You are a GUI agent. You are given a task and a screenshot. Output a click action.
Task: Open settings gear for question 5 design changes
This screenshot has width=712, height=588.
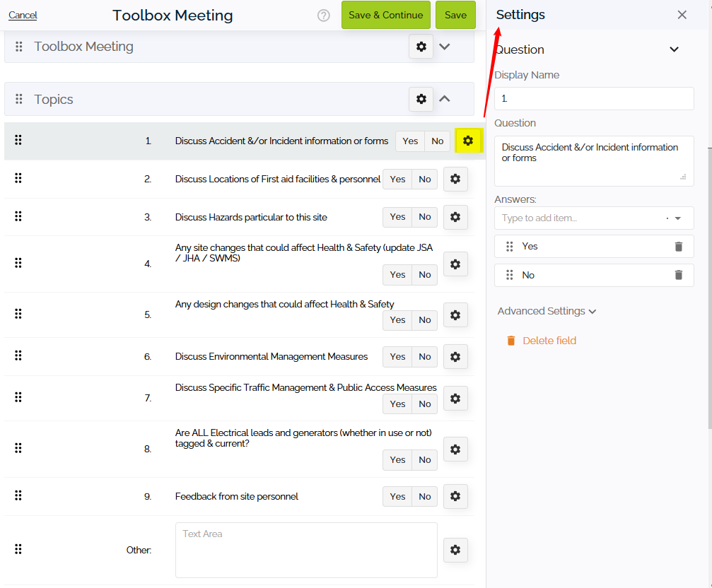click(x=455, y=315)
